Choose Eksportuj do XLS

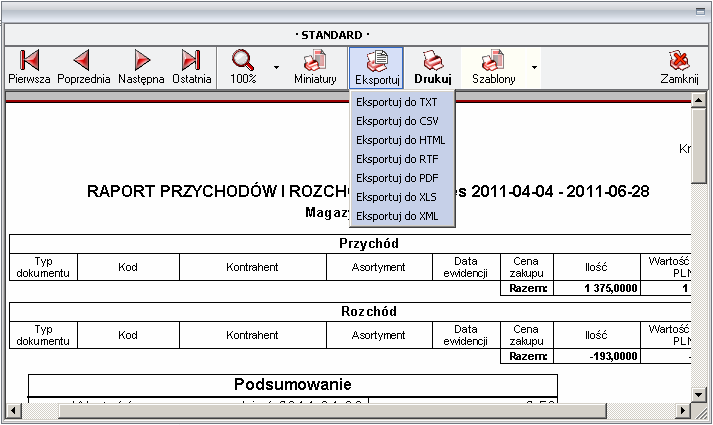click(x=402, y=197)
